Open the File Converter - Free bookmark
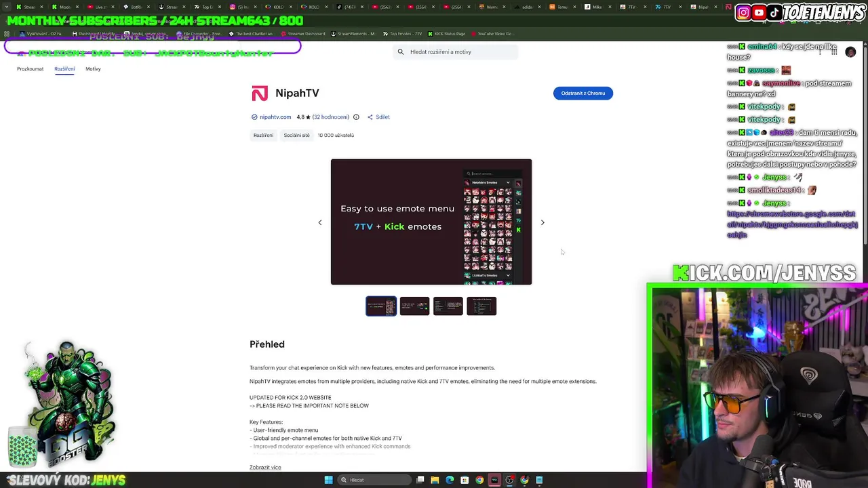868x488 pixels. coord(199,34)
